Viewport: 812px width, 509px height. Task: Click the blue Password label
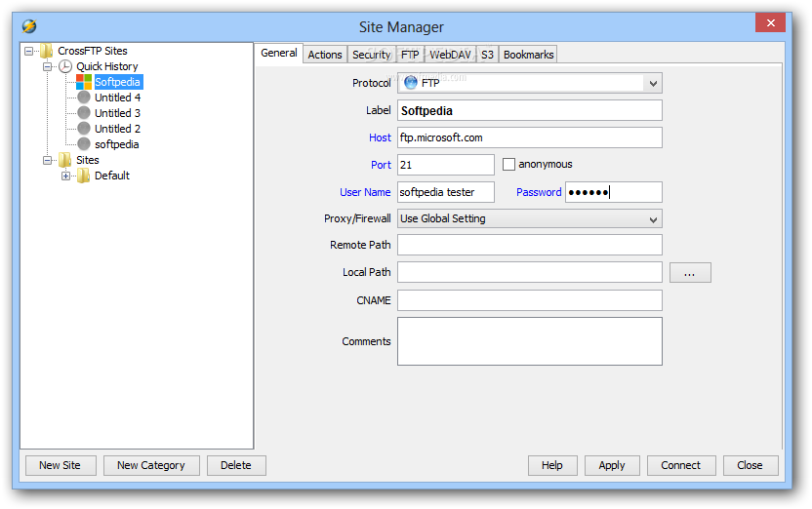coord(539,192)
